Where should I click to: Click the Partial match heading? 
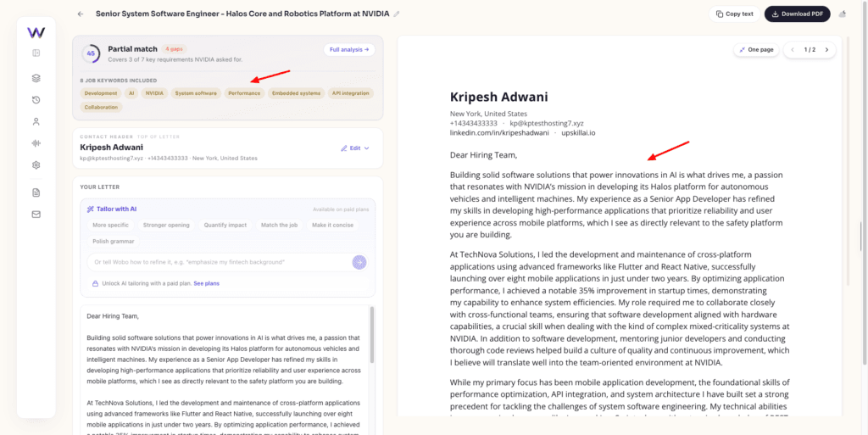tap(132, 48)
